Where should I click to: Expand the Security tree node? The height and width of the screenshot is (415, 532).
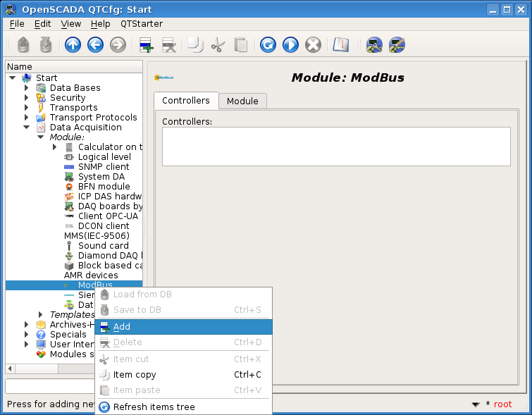(x=27, y=98)
